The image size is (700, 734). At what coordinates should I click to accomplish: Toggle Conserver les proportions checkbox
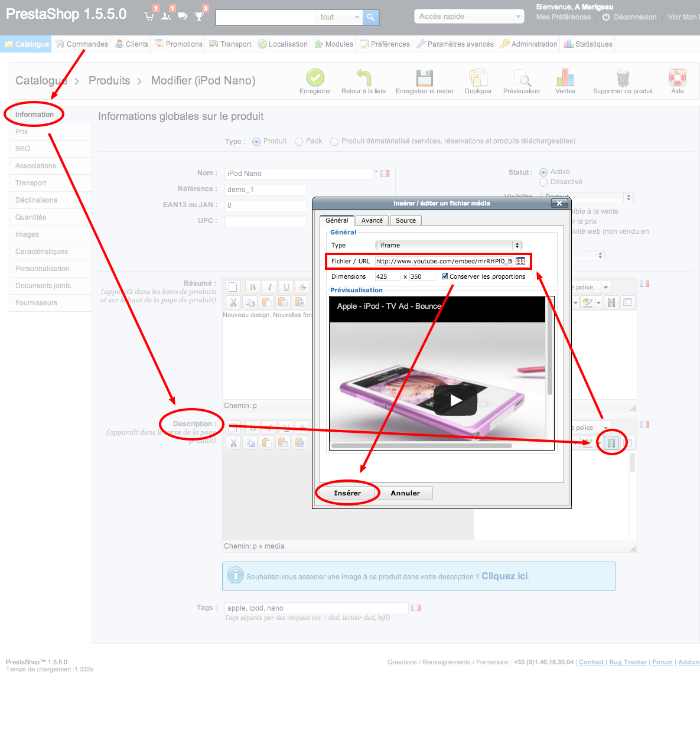pyautogui.click(x=445, y=276)
